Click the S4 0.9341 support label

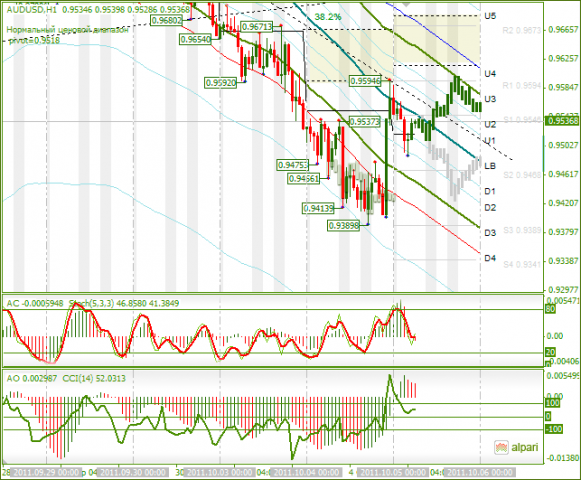tap(522, 264)
